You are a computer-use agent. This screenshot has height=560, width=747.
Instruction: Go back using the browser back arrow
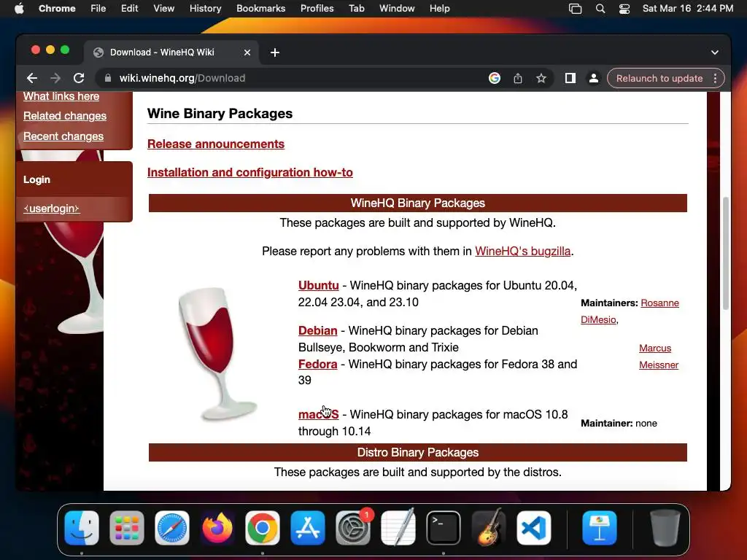(x=32, y=78)
